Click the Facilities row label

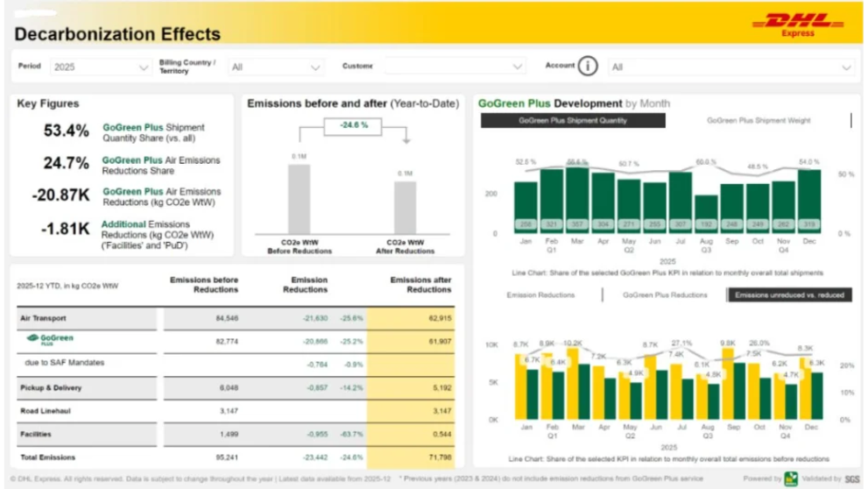coord(35,434)
